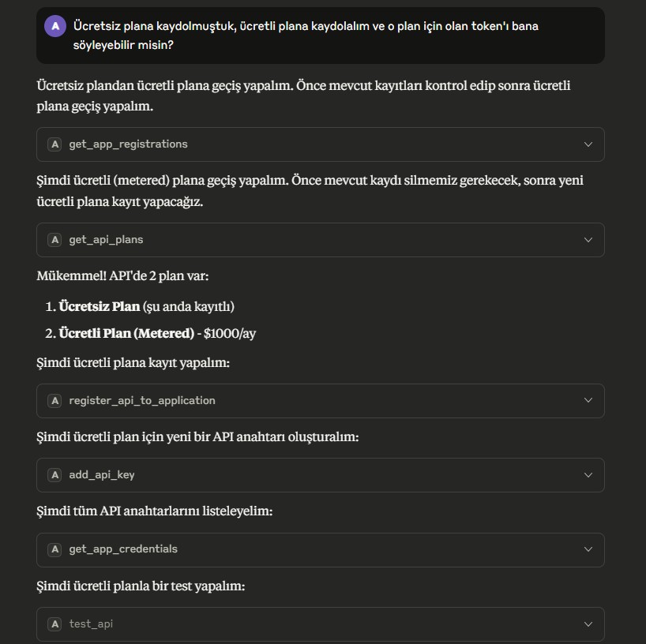646x644 pixels.
Task: Click the purple user avatar icon
Action: (x=54, y=26)
